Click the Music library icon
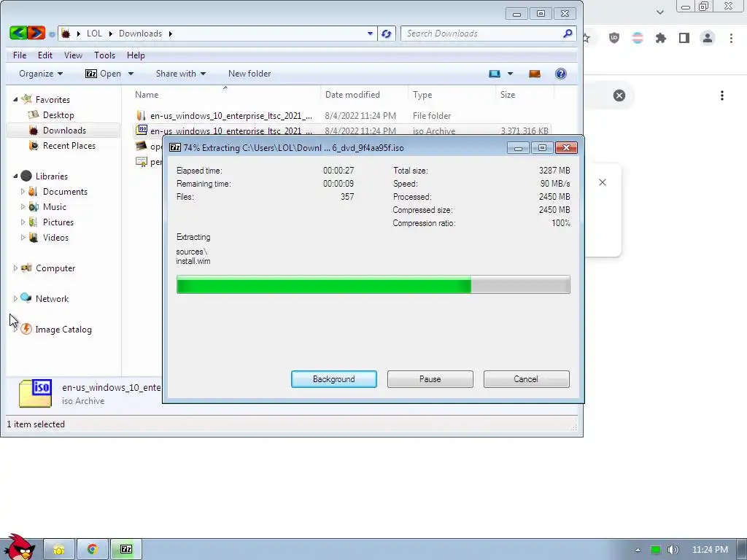The image size is (747, 560). (34, 206)
